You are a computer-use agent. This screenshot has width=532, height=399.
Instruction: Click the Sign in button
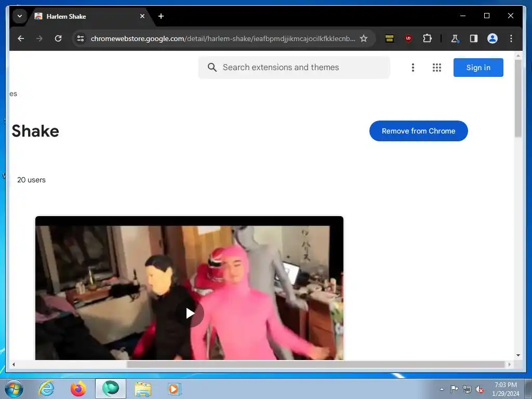tap(478, 68)
